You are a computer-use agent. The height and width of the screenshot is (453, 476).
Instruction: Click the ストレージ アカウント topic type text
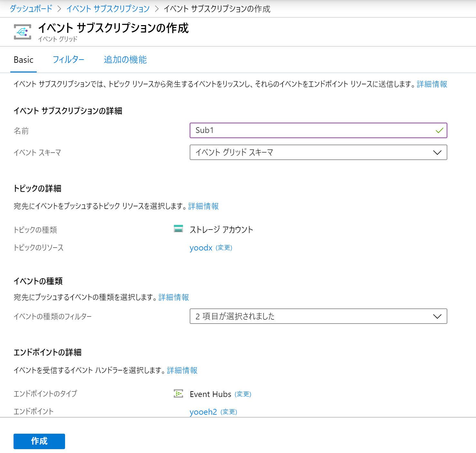pos(222,230)
